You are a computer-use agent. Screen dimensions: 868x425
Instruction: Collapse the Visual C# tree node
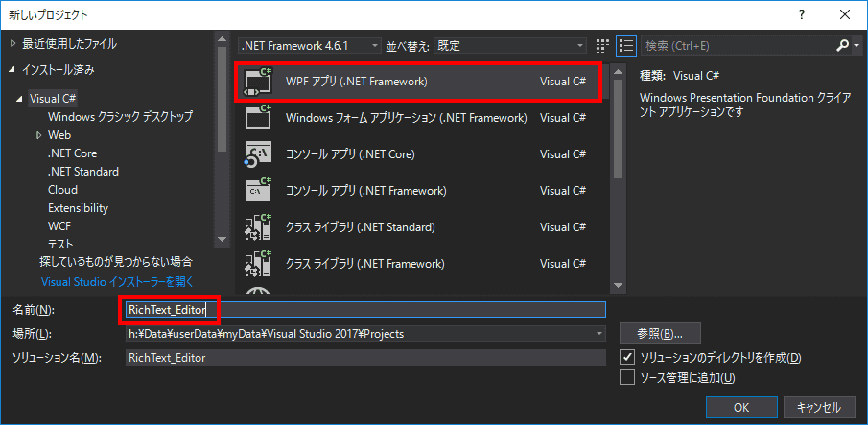click(x=20, y=99)
